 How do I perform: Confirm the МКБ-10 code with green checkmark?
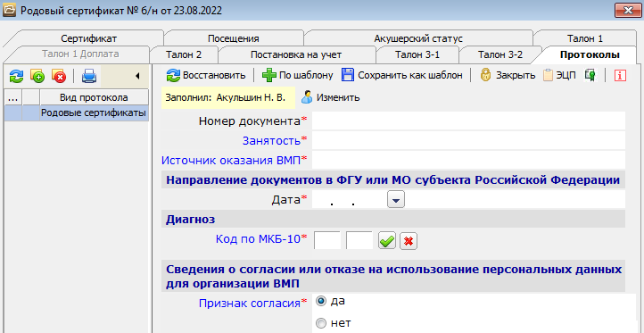pyautogui.click(x=386, y=240)
